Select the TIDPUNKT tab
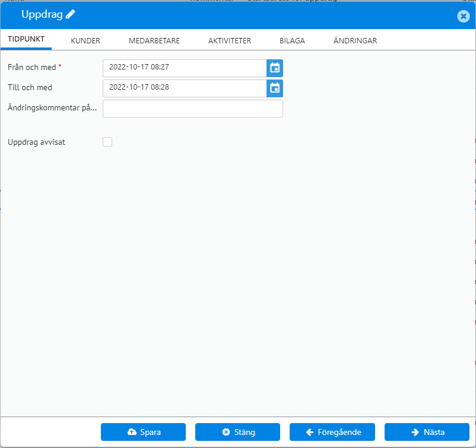This screenshot has width=476, height=448. [x=26, y=39]
